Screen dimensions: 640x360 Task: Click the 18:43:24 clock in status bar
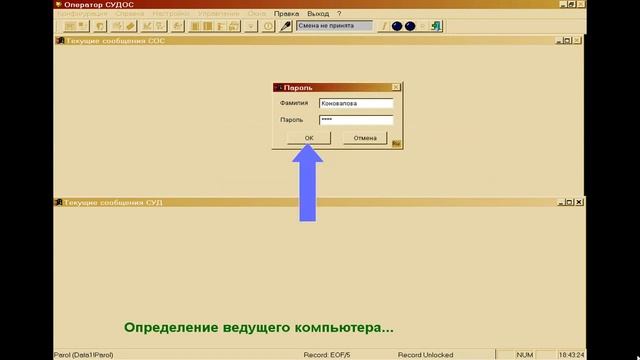[x=571, y=355]
